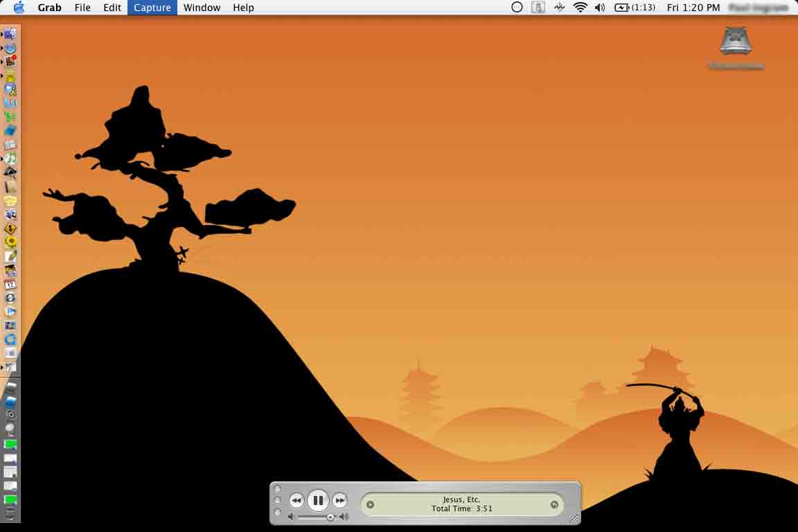Open the battery status menu showing (1:13)
This screenshot has height=532, width=798.
pos(635,7)
